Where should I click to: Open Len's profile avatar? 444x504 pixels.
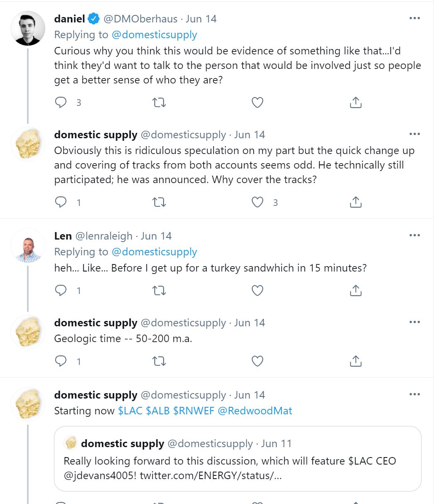point(28,245)
